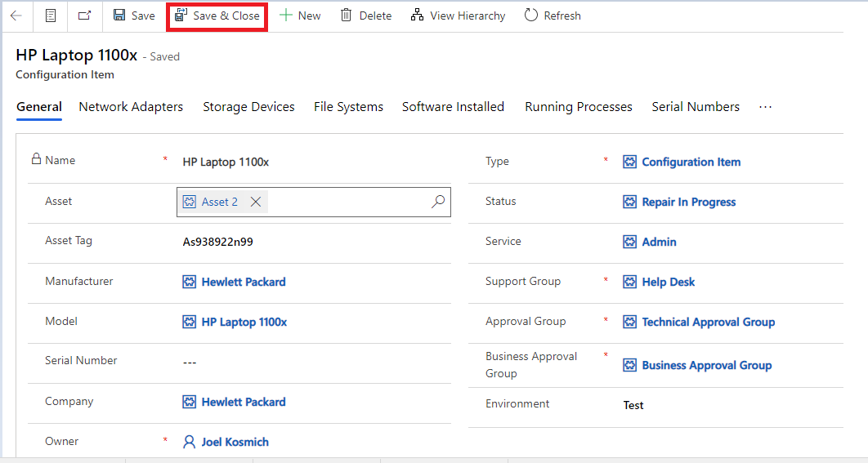Click the Asset lookup search magnifier
The image size is (868, 463).
[438, 202]
